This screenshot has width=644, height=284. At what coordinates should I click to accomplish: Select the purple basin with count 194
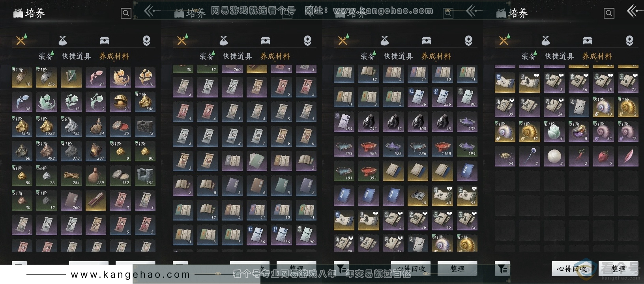click(467, 146)
